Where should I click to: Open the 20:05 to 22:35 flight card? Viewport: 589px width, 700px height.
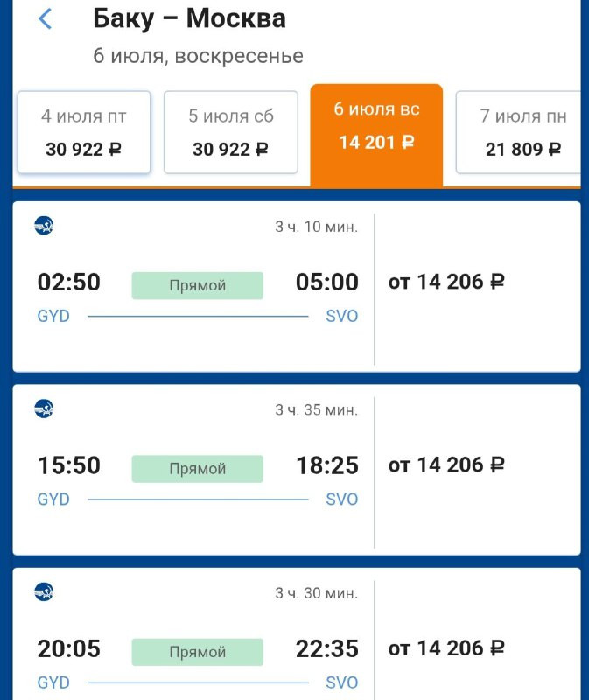[x=297, y=633]
